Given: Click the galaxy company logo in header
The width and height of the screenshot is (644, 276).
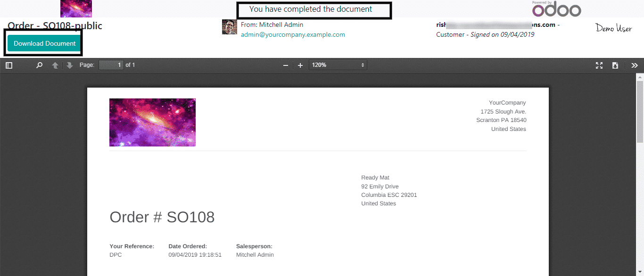Looking at the screenshot, I should click(x=76, y=8).
